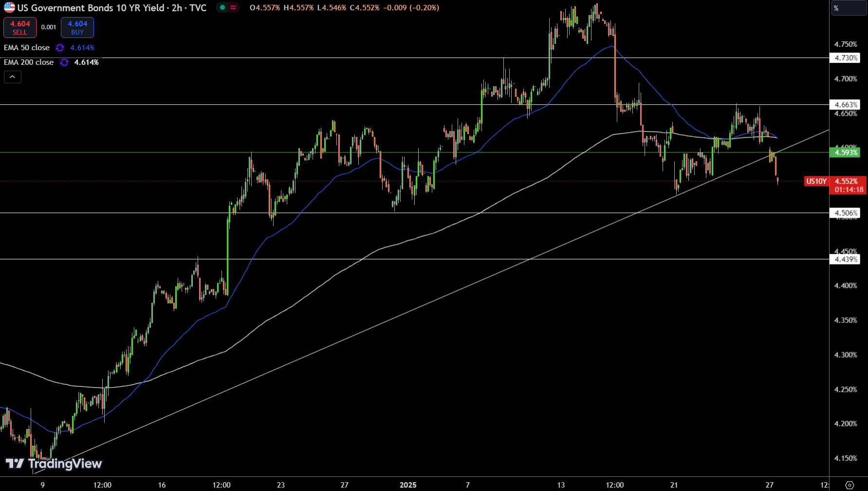The image size is (868, 491).
Task: Click the 4.700% price axis tick
Action: point(846,79)
